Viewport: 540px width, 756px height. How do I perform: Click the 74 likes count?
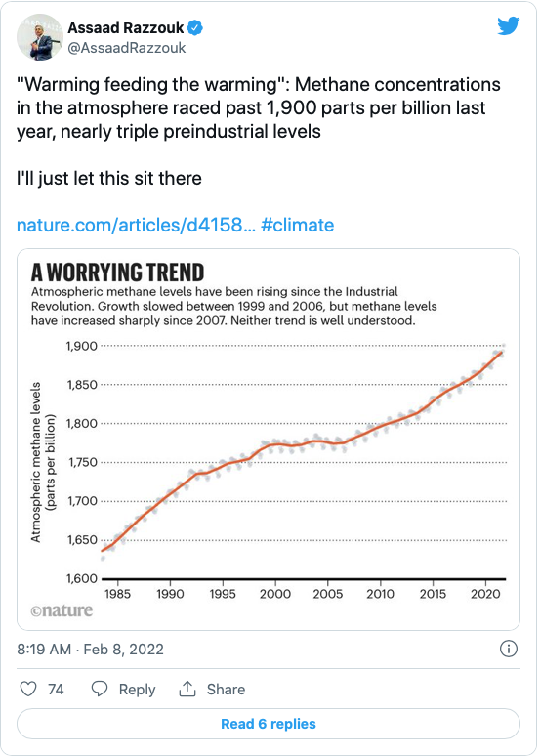56,689
